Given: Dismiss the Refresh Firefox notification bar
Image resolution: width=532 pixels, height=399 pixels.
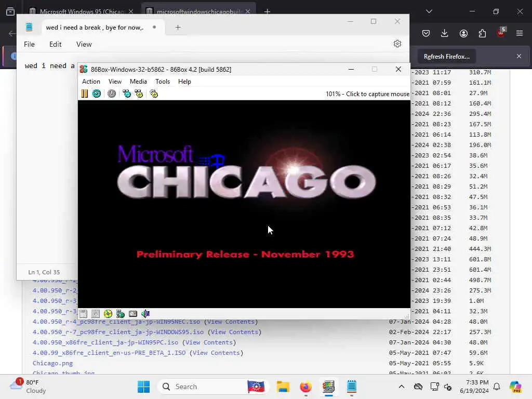Looking at the screenshot, I should [519, 56].
